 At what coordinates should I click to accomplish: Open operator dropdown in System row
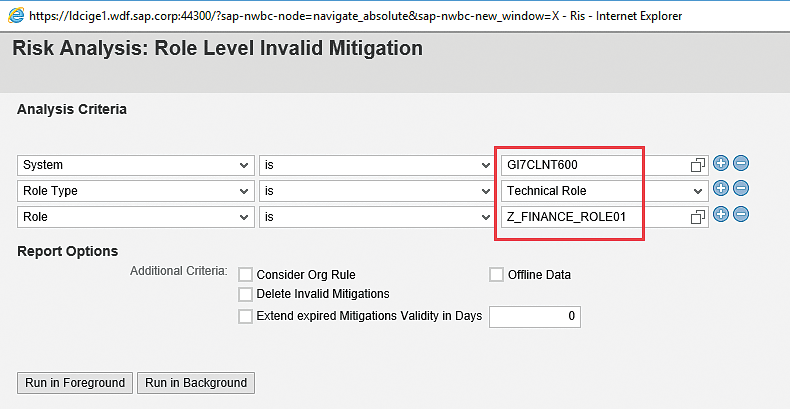(376, 165)
